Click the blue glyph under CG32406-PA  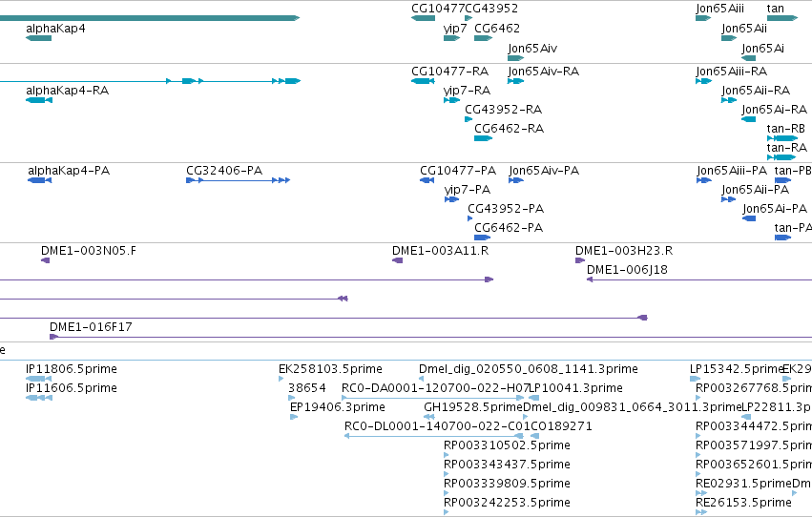tap(239, 180)
